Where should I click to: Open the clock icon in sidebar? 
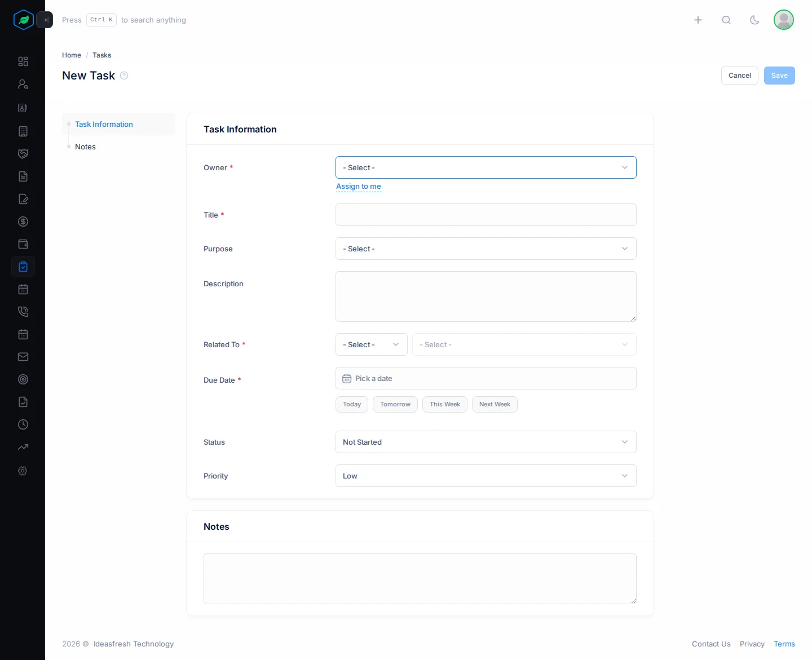[23, 424]
